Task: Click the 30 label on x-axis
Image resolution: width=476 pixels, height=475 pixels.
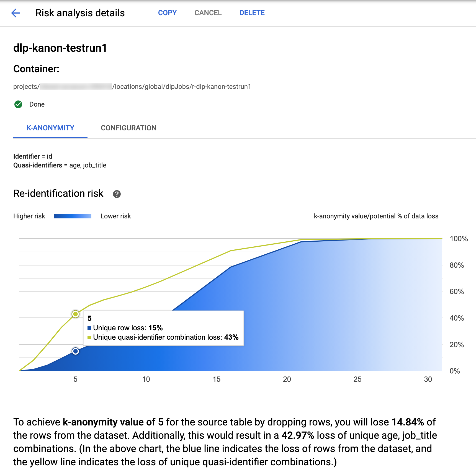Action: click(428, 379)
